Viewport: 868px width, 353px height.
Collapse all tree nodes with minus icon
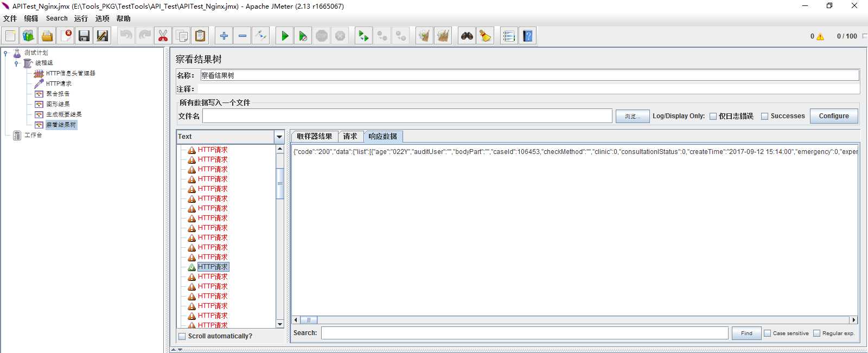242,36
